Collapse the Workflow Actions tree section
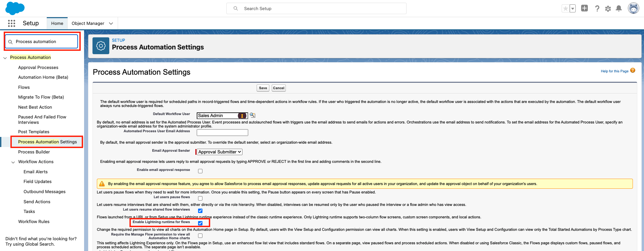Screen dimensions: 644x251 [13, 162]
